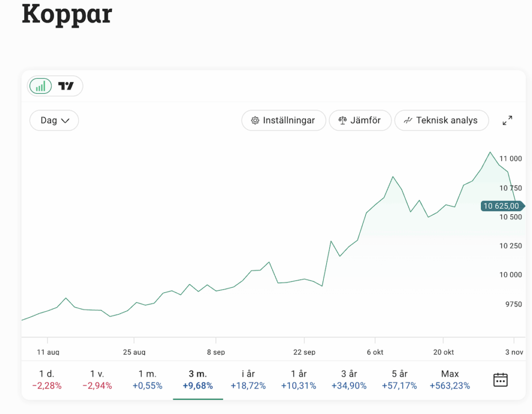Click the gear icon in Inställningar

pos(255,120)
